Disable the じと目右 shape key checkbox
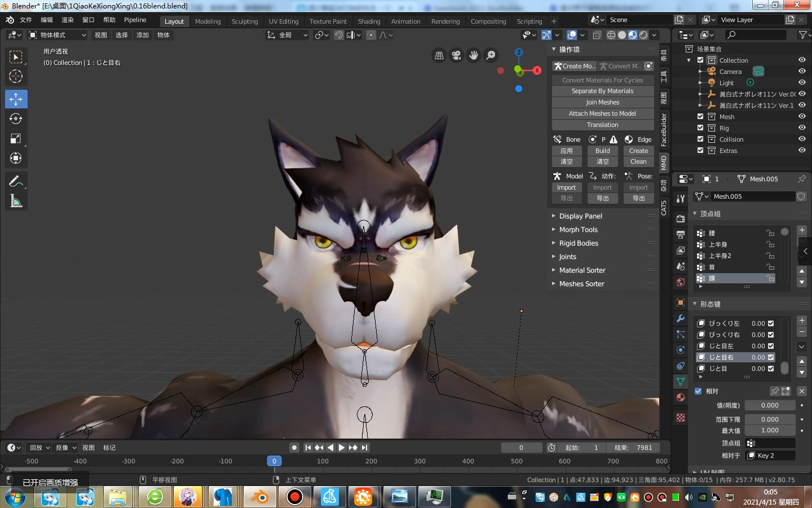The width and height of the screenshot is (812, 508). pyautogui.click(x=771, y=357)
